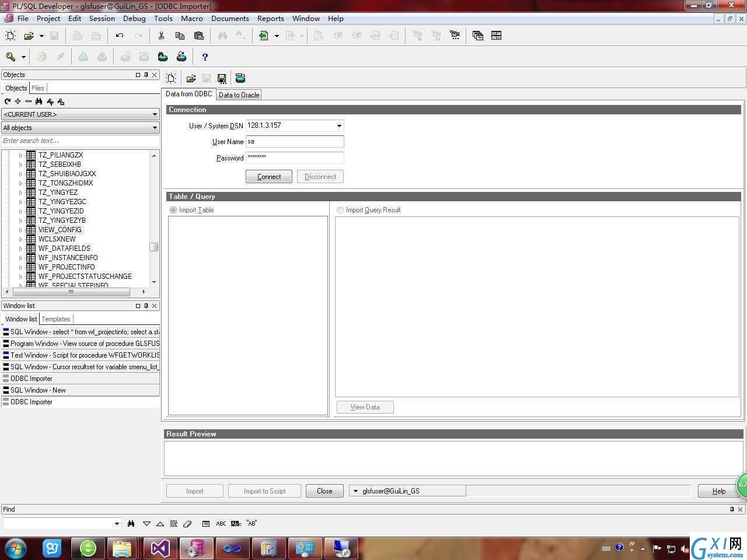Click the Undo icon

[120, 36]
